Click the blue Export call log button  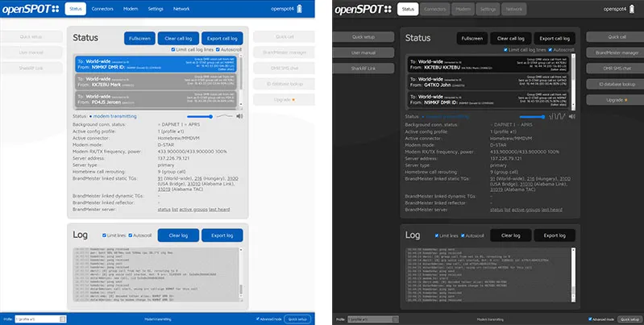pyautogui.click(x=222, y=38)
